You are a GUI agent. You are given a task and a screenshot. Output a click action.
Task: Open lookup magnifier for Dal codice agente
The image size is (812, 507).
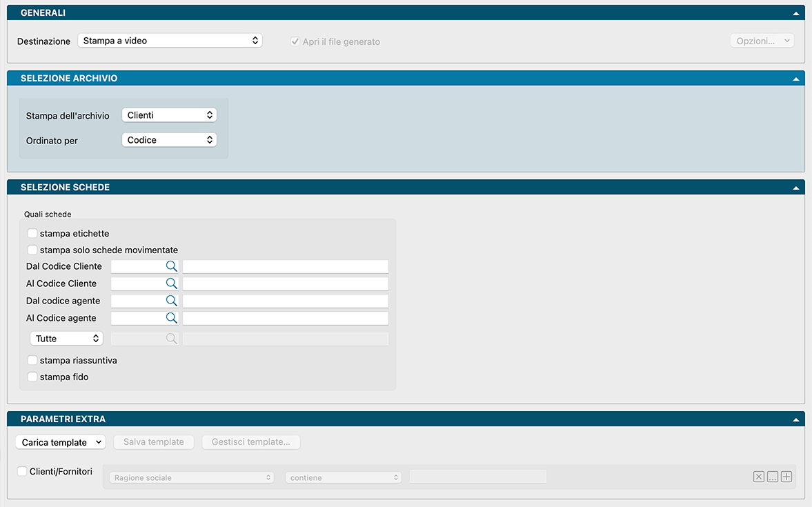(x=171, y=301)
